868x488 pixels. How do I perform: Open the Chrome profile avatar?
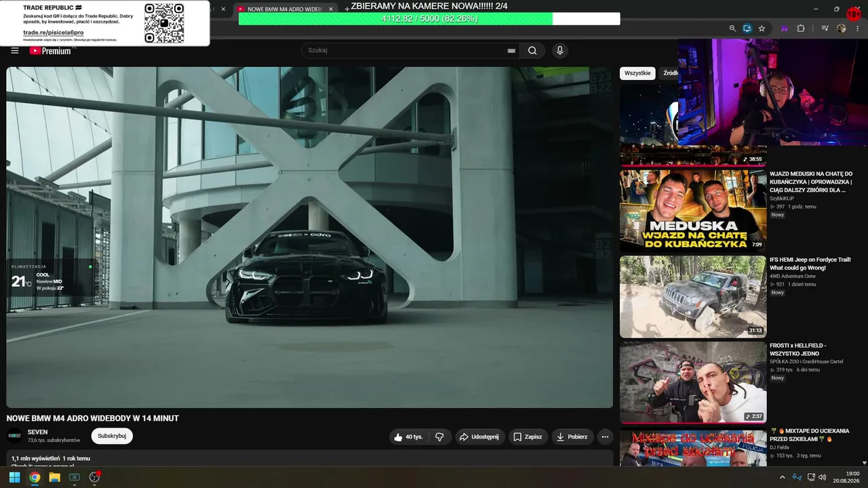[842, 28]
